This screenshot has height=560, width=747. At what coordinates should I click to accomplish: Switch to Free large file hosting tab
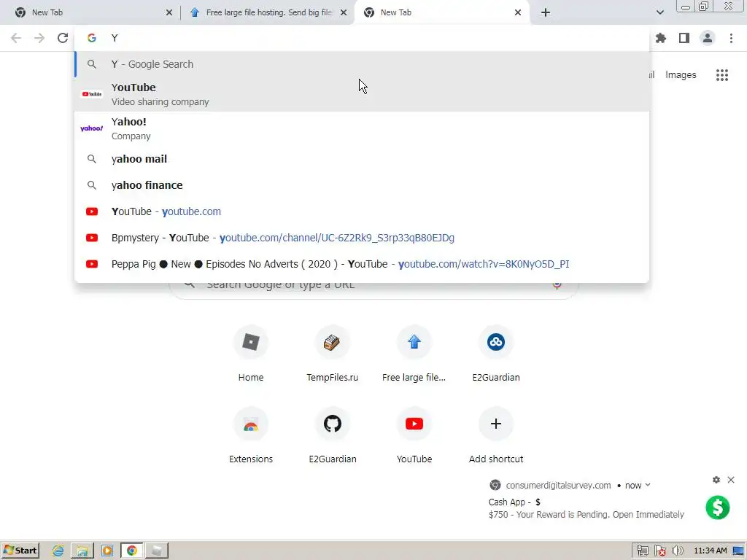pos(267,12)
